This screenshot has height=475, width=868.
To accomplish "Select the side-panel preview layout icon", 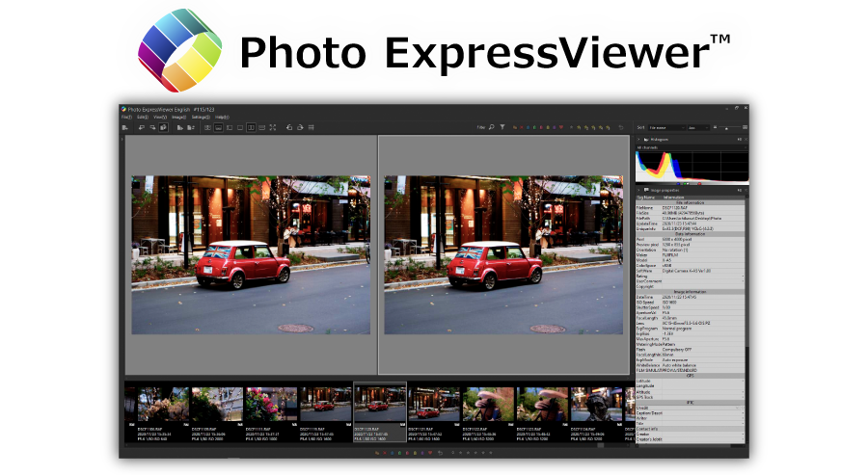I will click(230, 128).
